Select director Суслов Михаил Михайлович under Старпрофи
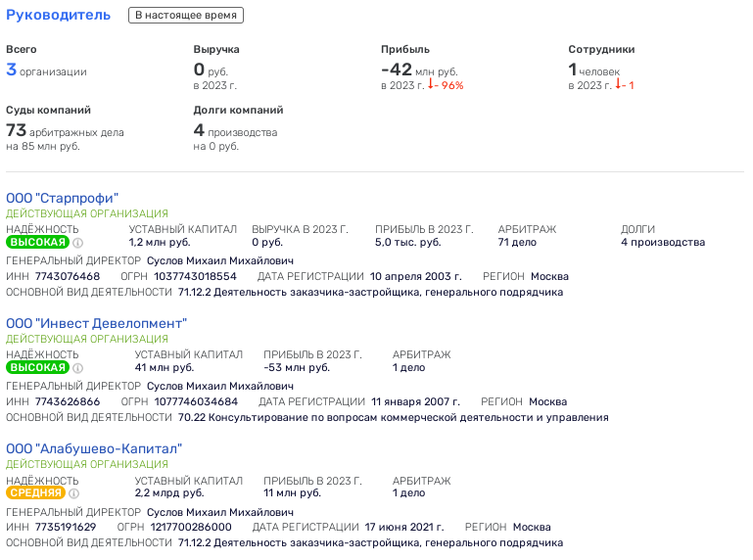 (220, 260)
